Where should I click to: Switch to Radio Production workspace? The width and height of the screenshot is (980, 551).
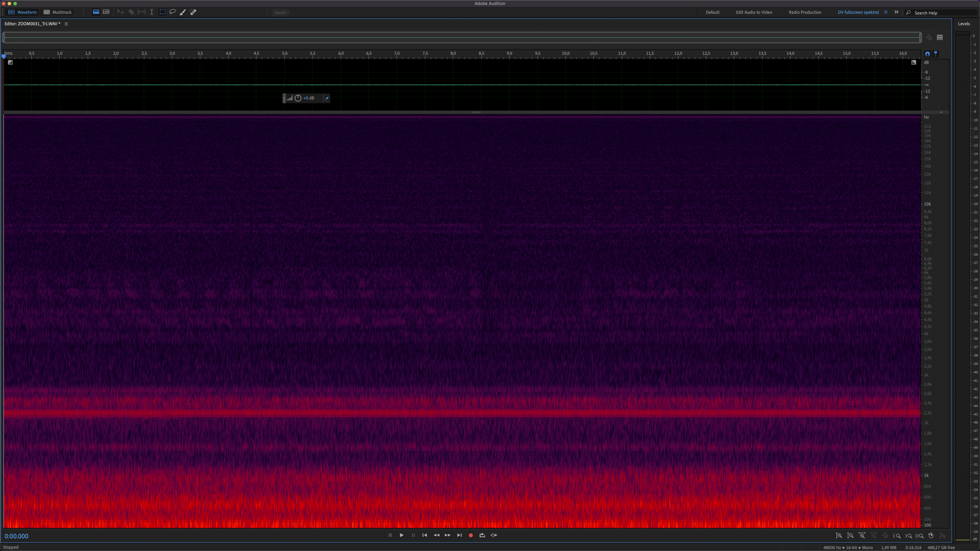tap(805, 12)
